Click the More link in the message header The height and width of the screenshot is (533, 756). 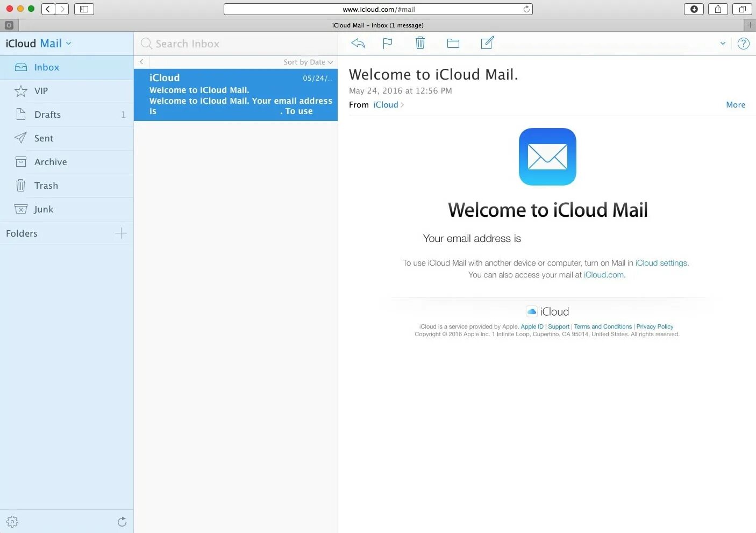tap(736, 104)
